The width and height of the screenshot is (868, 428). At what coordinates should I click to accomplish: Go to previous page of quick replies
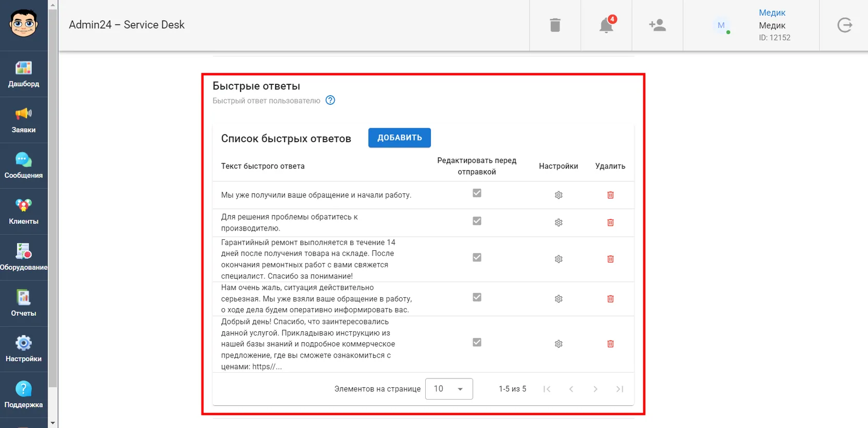(571, 389)
